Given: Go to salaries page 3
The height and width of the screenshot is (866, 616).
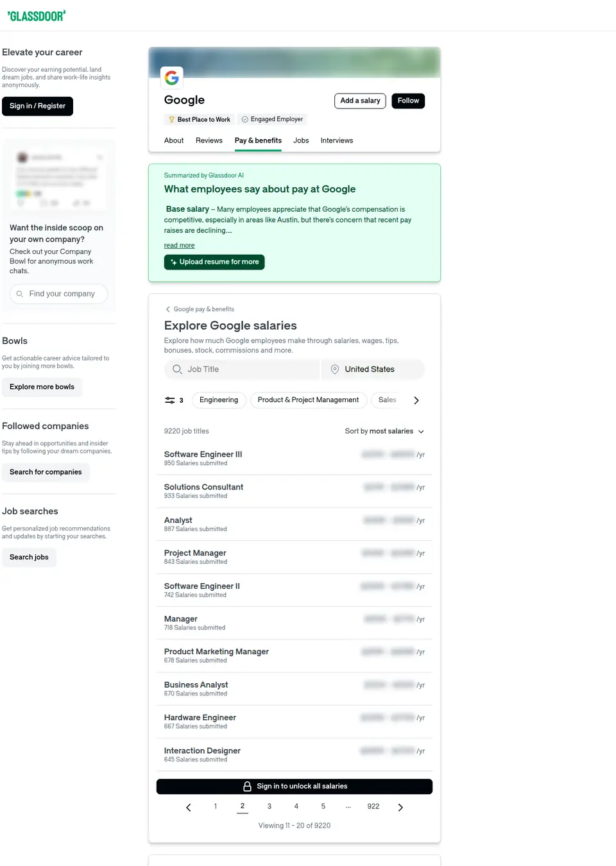Looking at the screenshot, I should coord(269,806).
